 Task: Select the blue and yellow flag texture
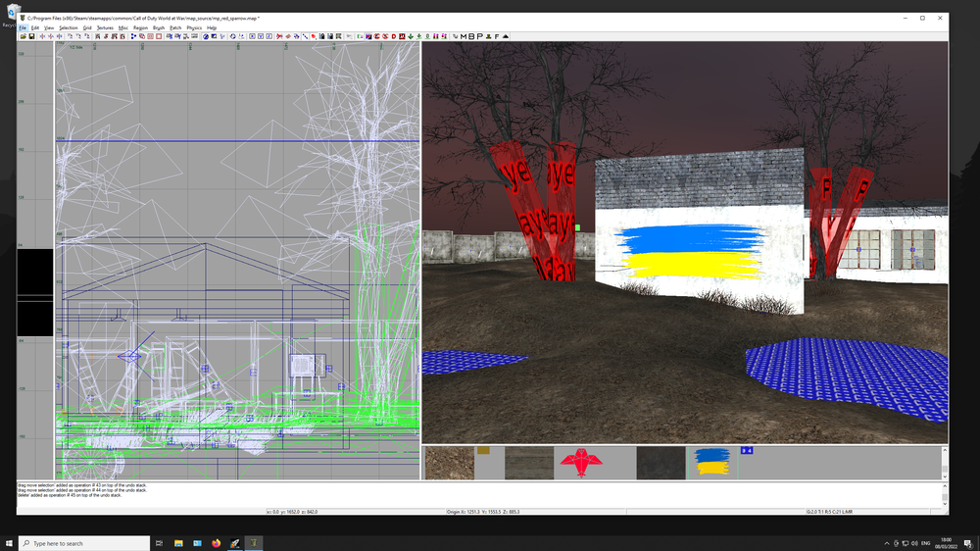(711, 463)
